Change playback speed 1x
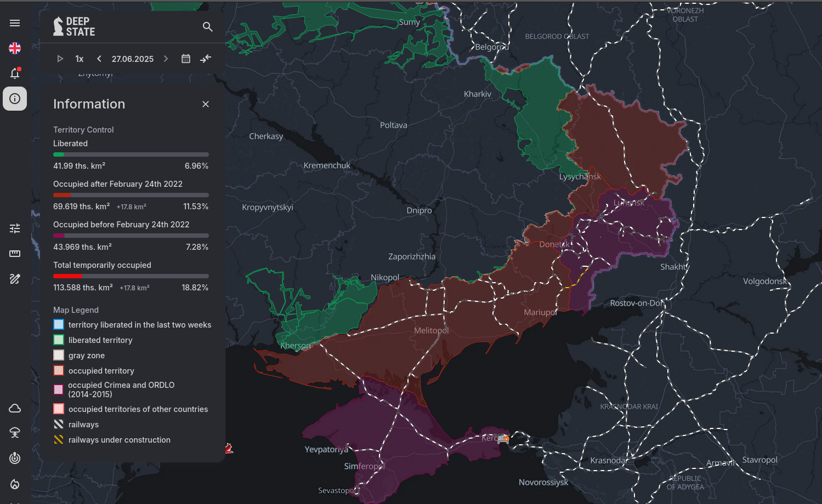 click(x=80, y=59)
